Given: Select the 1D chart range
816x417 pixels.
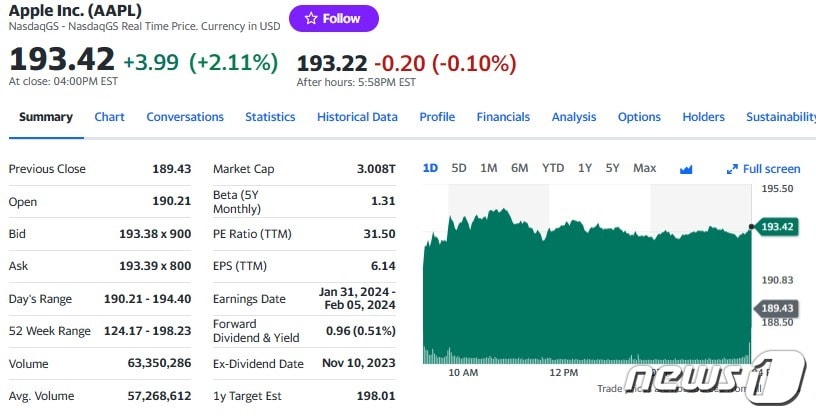Looking at the screenshot, I should 430,168.
